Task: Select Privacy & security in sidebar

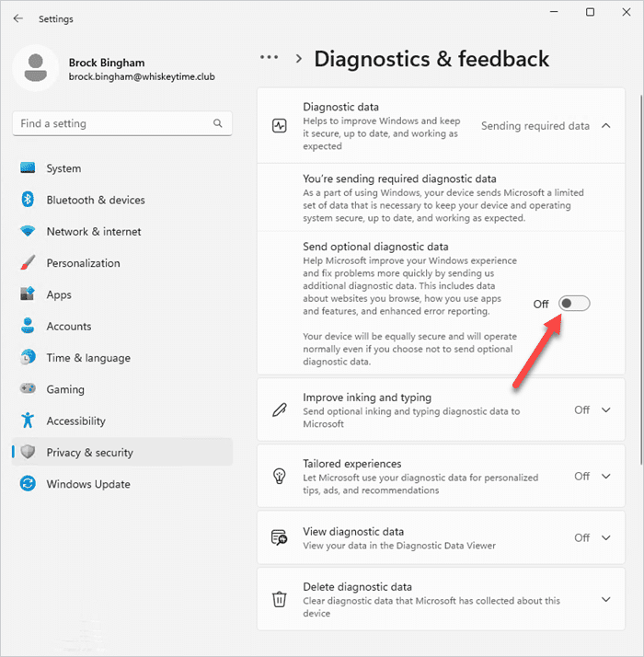Action: pos(122,452)
